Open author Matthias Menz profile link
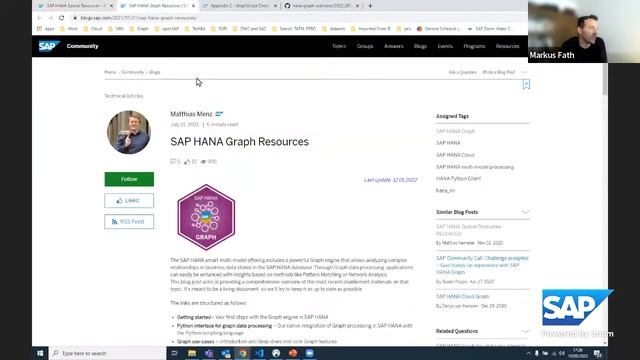Viewport: 640px width, 360px height. (191, 114)
